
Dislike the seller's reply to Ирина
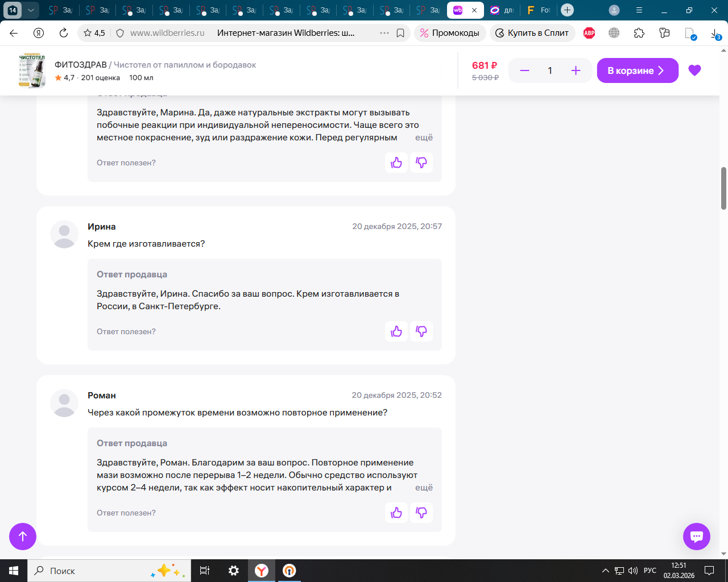click(421, 331)
